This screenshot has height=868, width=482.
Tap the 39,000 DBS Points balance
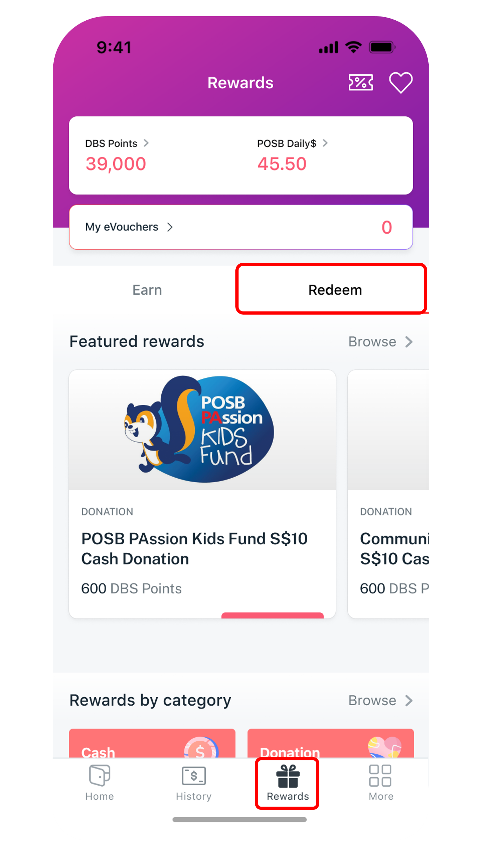point(116,164)
